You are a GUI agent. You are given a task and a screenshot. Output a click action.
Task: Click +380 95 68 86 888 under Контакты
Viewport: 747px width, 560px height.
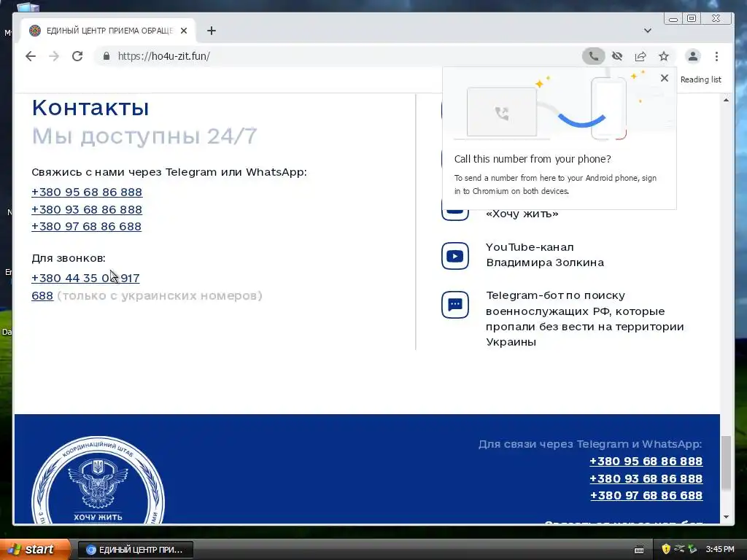pyautogui.click(x=87, y=192)
